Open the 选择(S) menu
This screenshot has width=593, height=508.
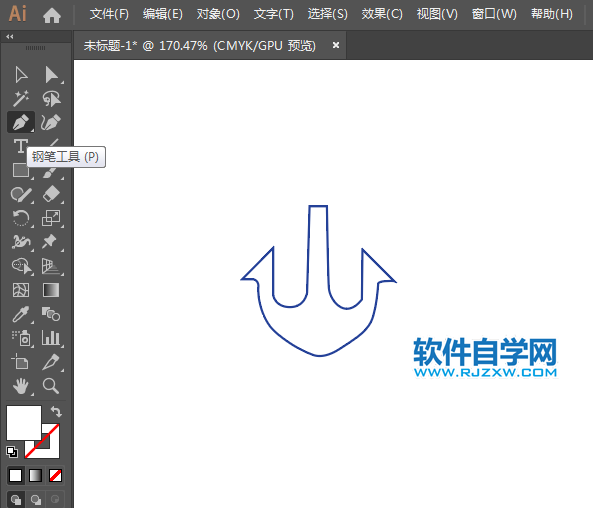point(328,14)
